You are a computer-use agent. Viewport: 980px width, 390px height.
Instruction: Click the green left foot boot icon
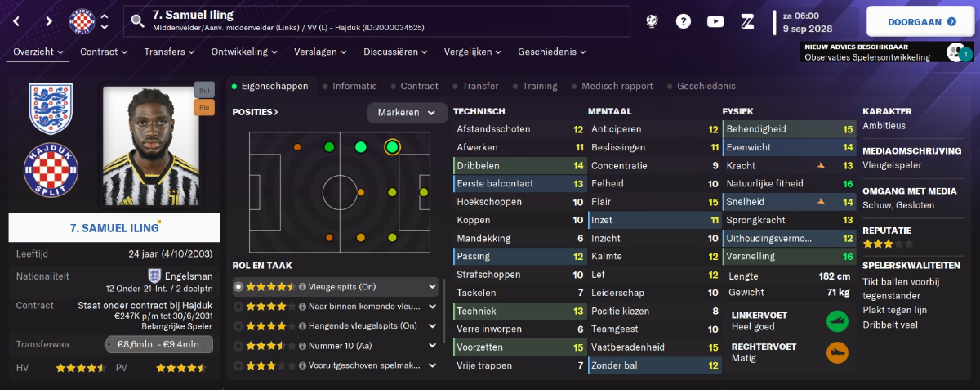click(x=837, y=320)
